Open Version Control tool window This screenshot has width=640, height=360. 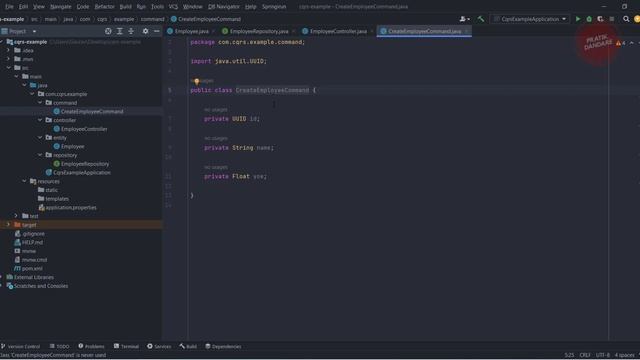(20, 347)
